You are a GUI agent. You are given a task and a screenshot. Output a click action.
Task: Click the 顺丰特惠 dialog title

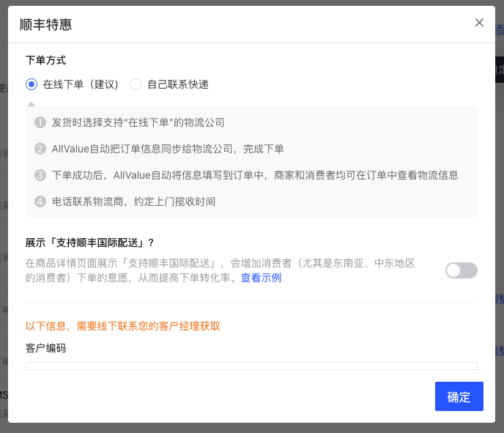point(46,24)
